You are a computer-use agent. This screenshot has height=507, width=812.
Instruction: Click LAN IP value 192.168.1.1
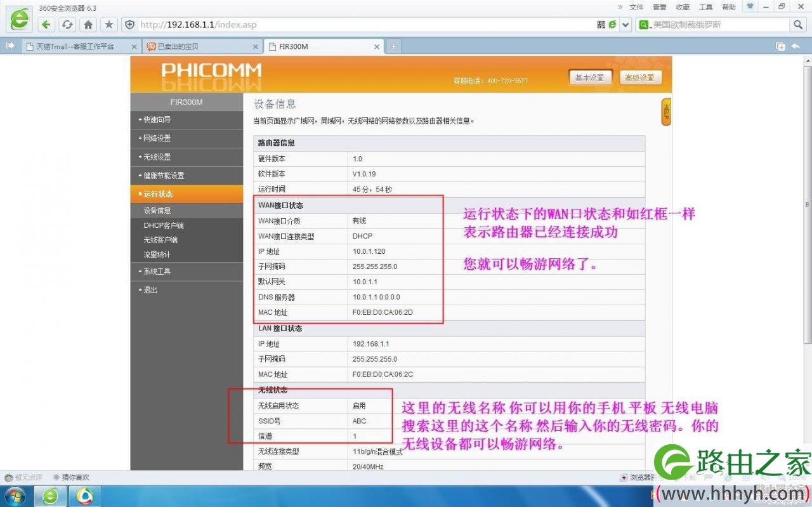point(371,344)
